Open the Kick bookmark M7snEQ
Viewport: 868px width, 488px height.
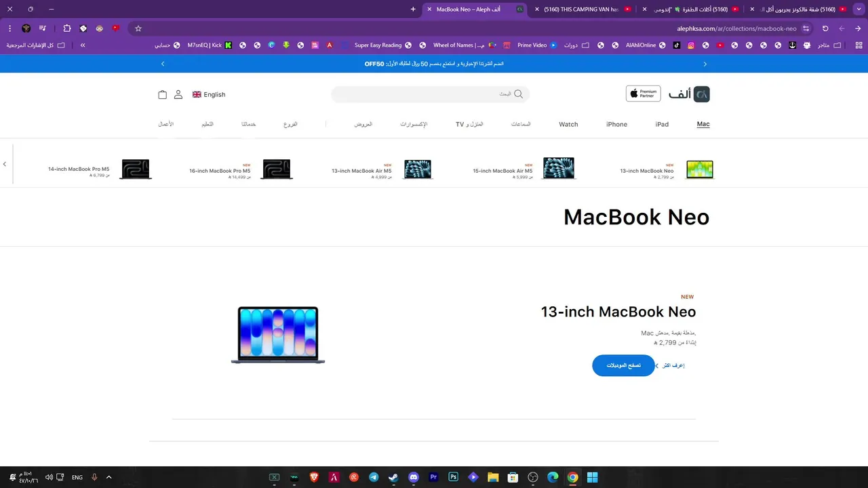pyautogui.click(x=210, y=45)
